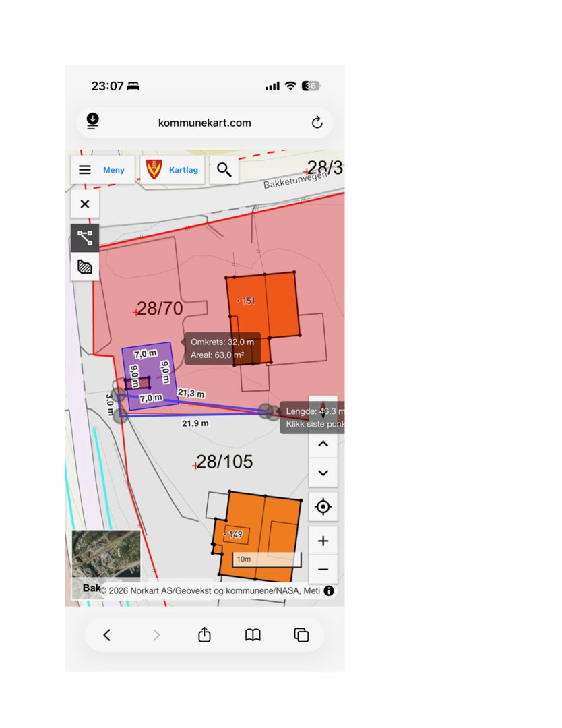Tap the kommunekart.com address field
The width and height of the screenshot is (562, 728).
pyautogui.click(x=204, y=123)
